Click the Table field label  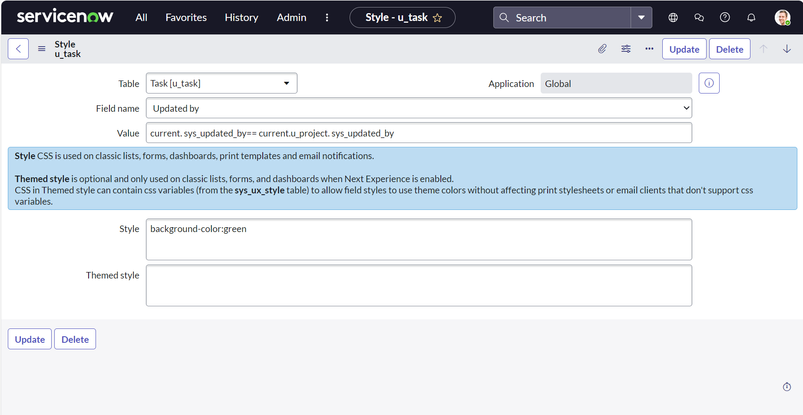[129, 84]
